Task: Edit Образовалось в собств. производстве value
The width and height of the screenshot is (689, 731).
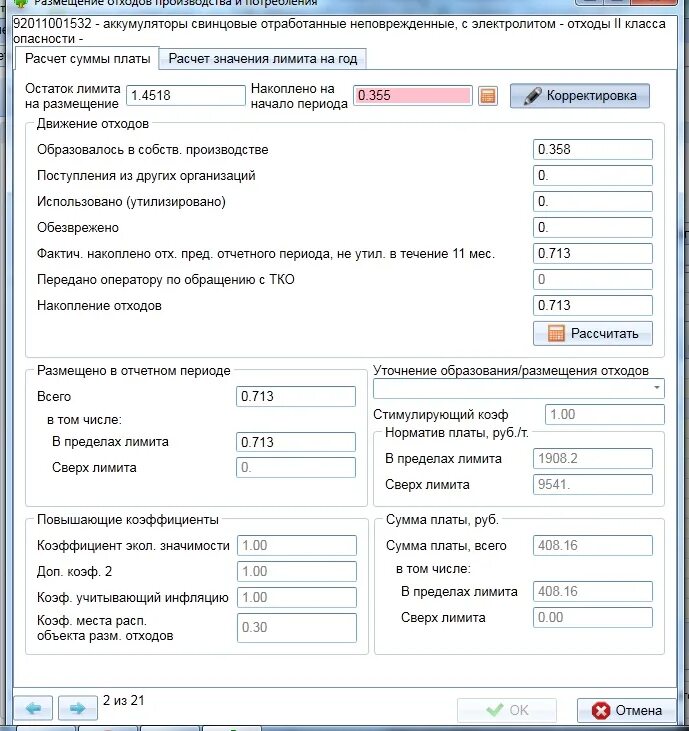Action: [593, 150]
